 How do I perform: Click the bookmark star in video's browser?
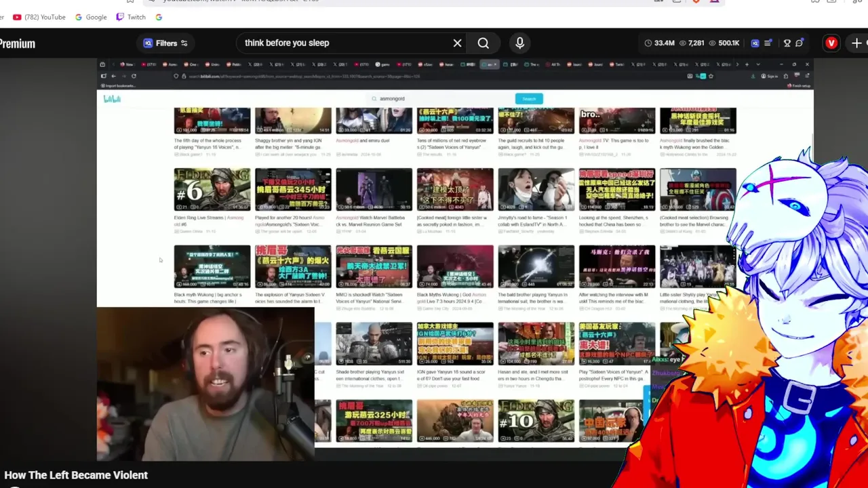[x=711, y=76]
